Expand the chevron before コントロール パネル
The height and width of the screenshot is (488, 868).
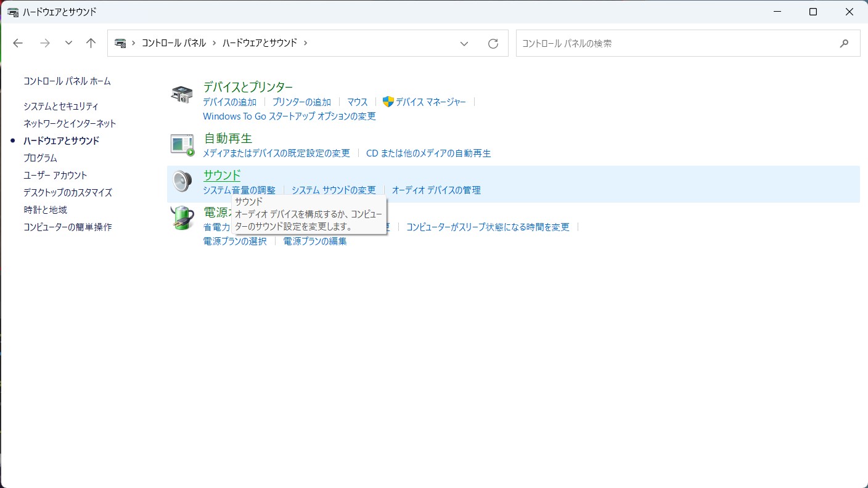click(x=133, y=43)
